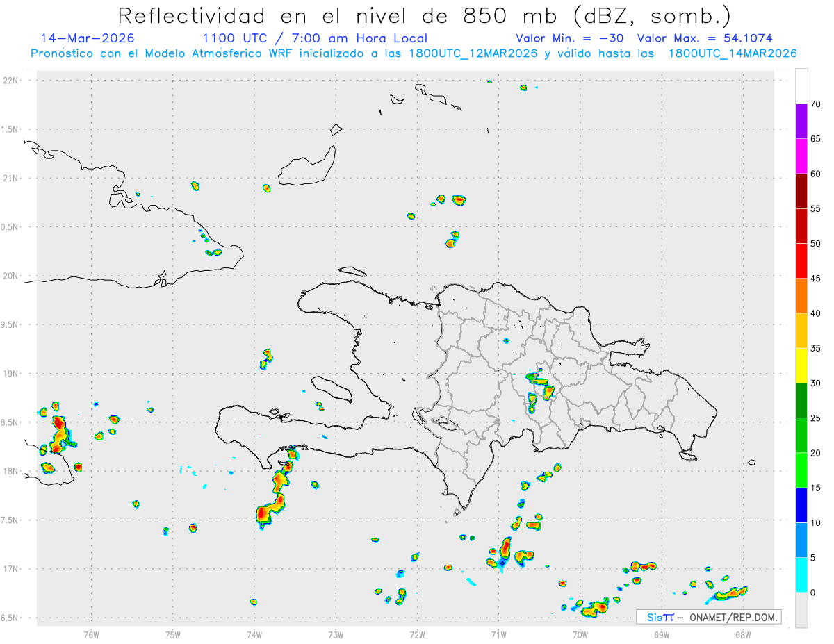834x644 pixels.
Task: Click the 'Valor Max. = 54.1074' text
Action: click(x=705, y=38)
